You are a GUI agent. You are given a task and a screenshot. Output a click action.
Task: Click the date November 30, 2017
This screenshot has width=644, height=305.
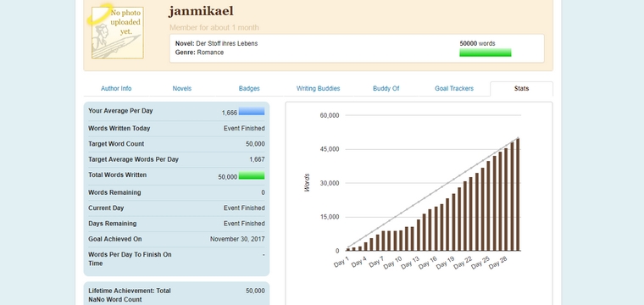[x=237, y=239]
